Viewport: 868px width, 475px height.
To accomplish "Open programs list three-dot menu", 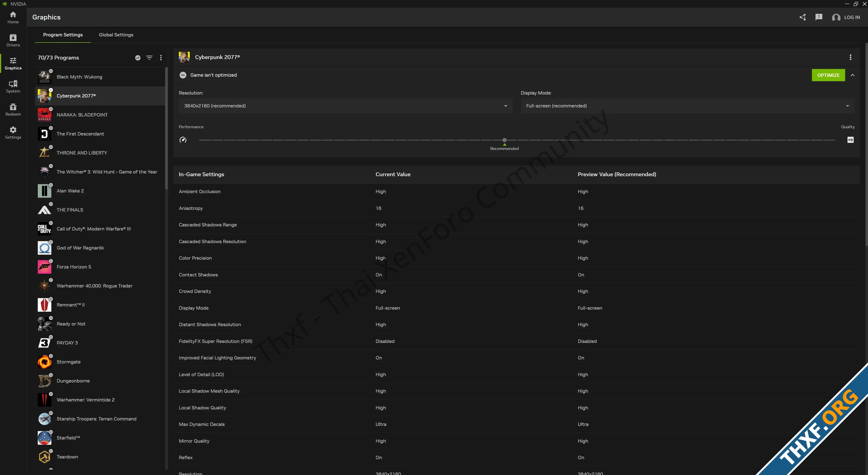I will pyautogui.click(x=161, y=58).
